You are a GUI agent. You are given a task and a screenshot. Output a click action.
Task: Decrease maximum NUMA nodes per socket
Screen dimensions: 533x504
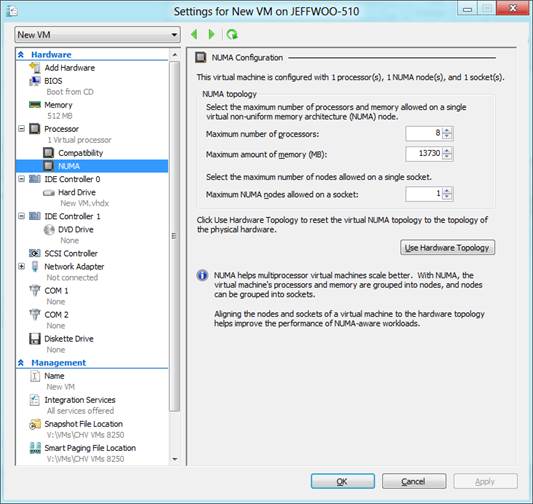(447, 197)
